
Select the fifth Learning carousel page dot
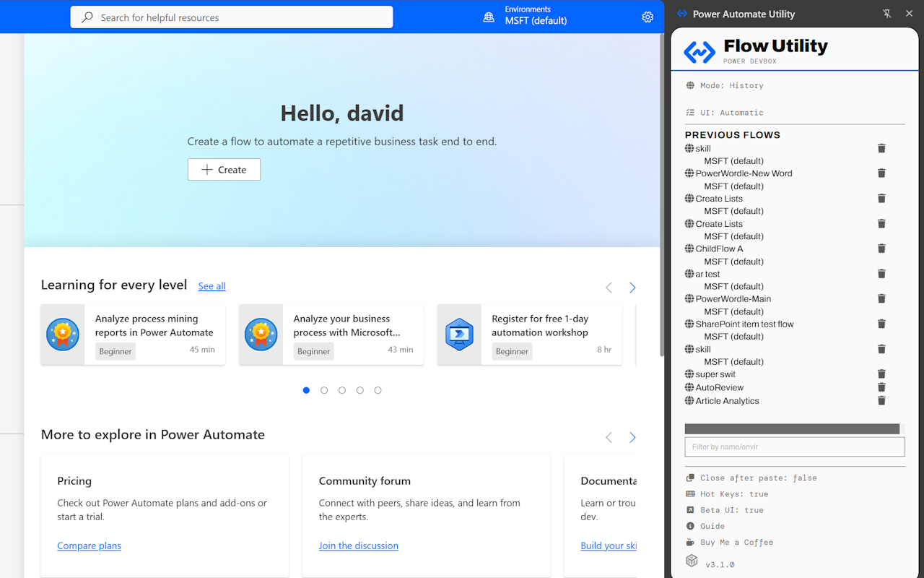click(378, 390)
